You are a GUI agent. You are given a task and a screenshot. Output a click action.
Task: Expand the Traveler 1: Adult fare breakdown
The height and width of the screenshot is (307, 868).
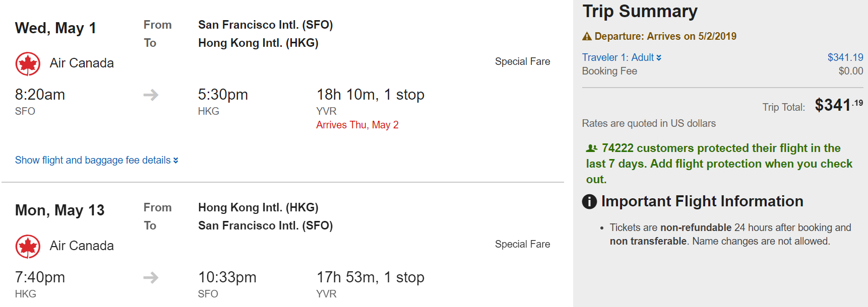pos(621,57)
